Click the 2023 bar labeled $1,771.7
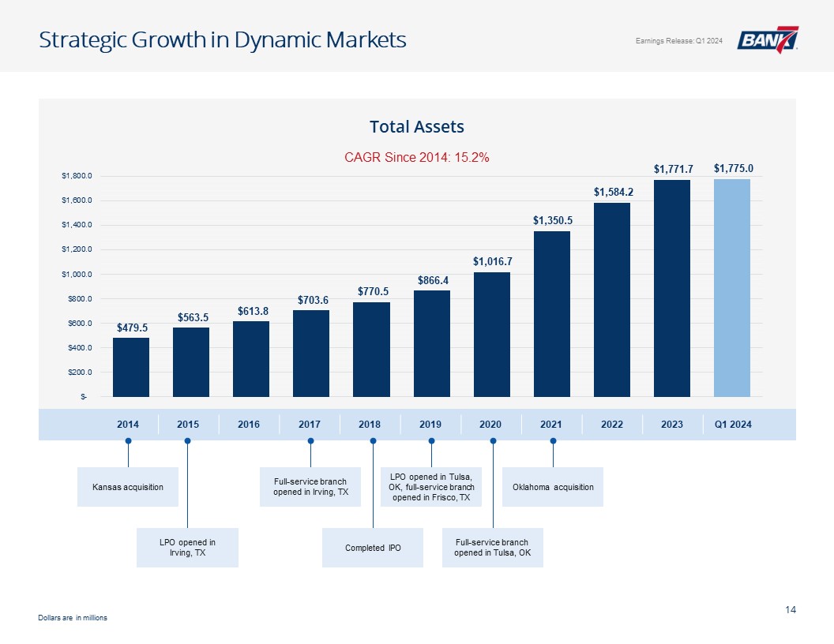Image resolution: width=834 pixels, height=644 pixels. 671,288
